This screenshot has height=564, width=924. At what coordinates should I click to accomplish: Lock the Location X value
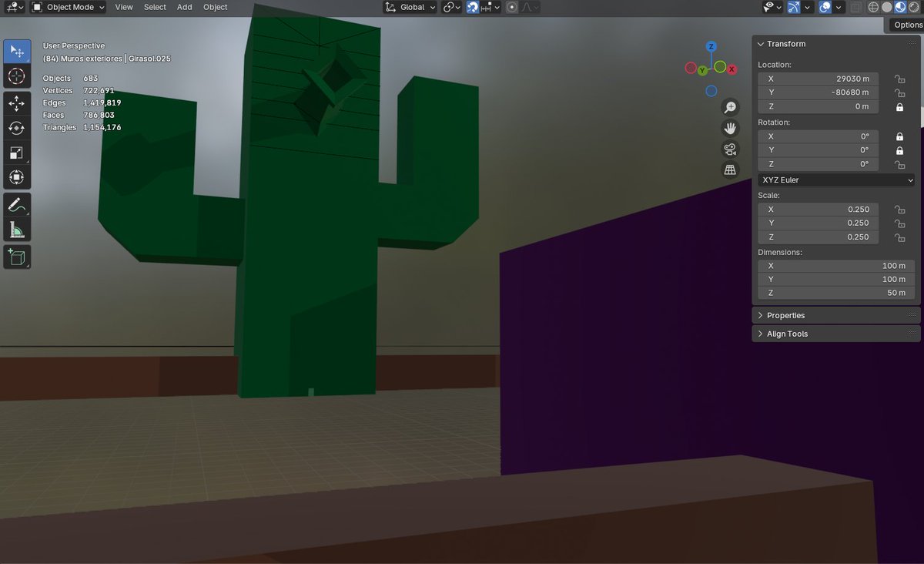(899, 79)
